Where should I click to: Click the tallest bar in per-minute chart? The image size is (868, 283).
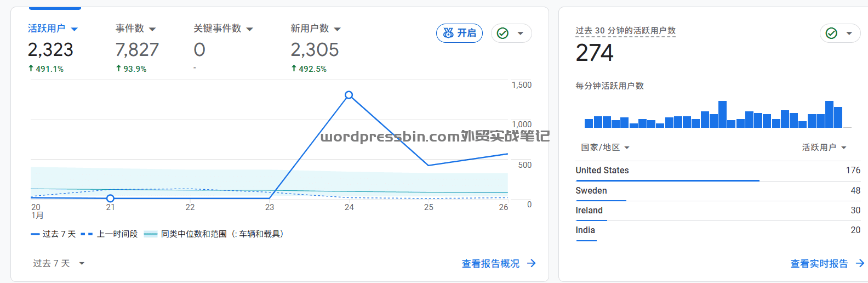pyautogui.click(x=722, y=114)
